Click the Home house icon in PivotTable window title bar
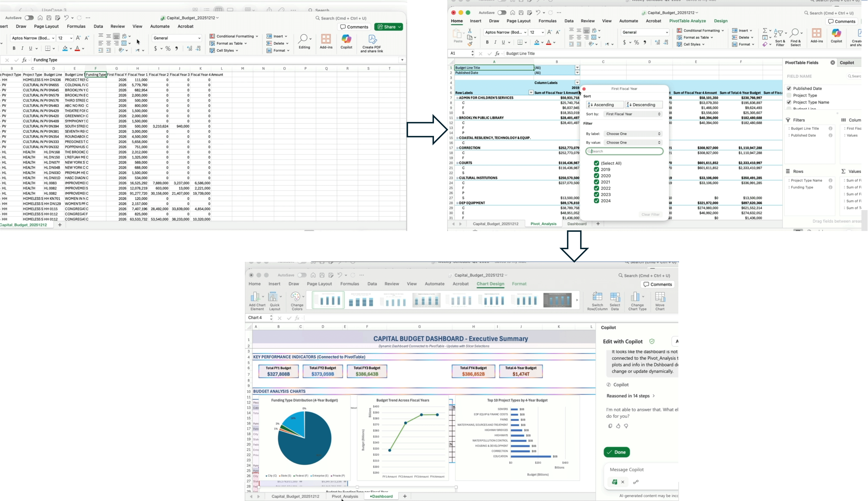This screenshot has height=501, width=868. (x=513, y=13)
